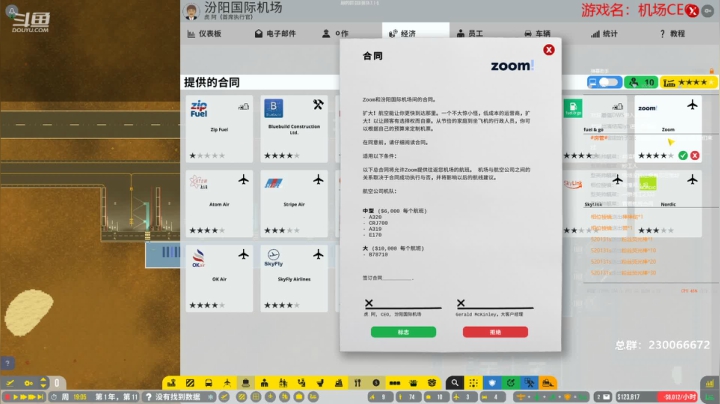
Task: Select the Nordic airline contract card
Action: [x=668, y=203]
